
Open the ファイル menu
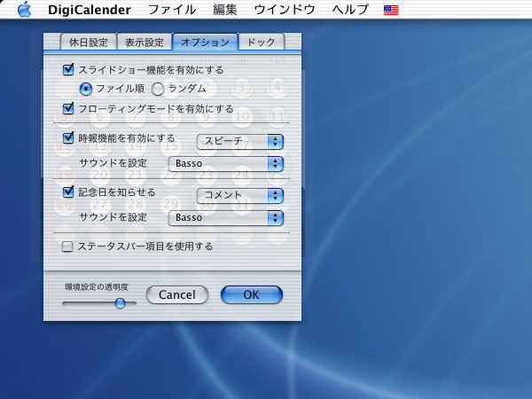point(172,10)
